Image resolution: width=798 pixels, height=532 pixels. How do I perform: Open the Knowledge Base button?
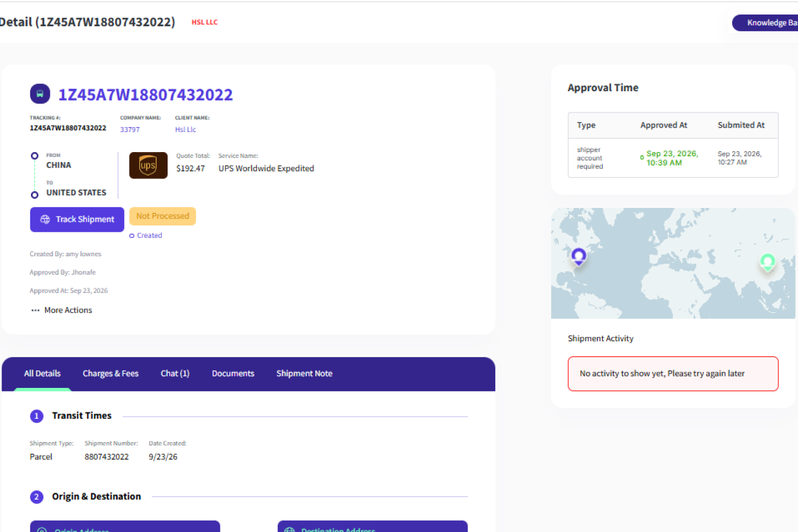pyautogui.click(x=766, y=23)
